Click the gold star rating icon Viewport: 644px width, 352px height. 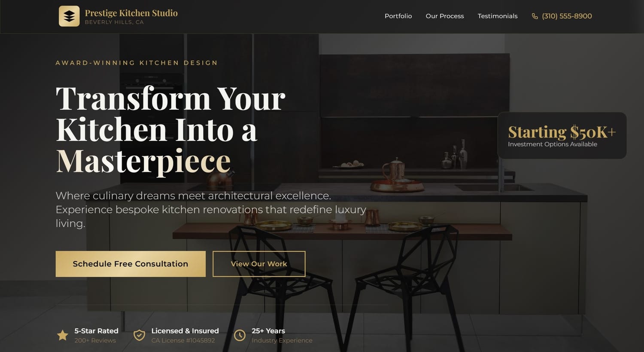coord(63,335)
